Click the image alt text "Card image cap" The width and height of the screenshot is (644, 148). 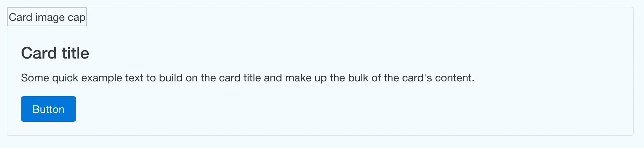(x=47, y=17)
